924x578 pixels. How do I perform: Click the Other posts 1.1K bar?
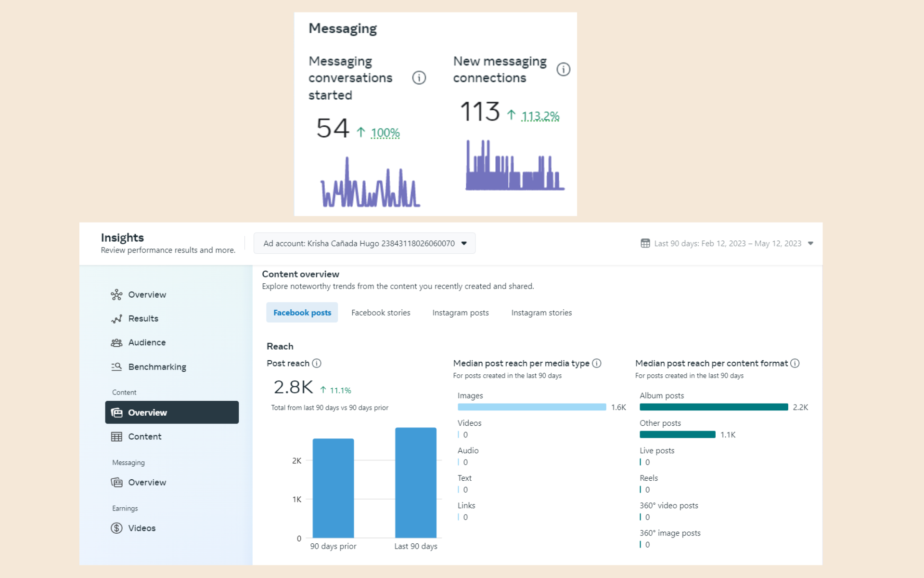(x=677, y=434)
